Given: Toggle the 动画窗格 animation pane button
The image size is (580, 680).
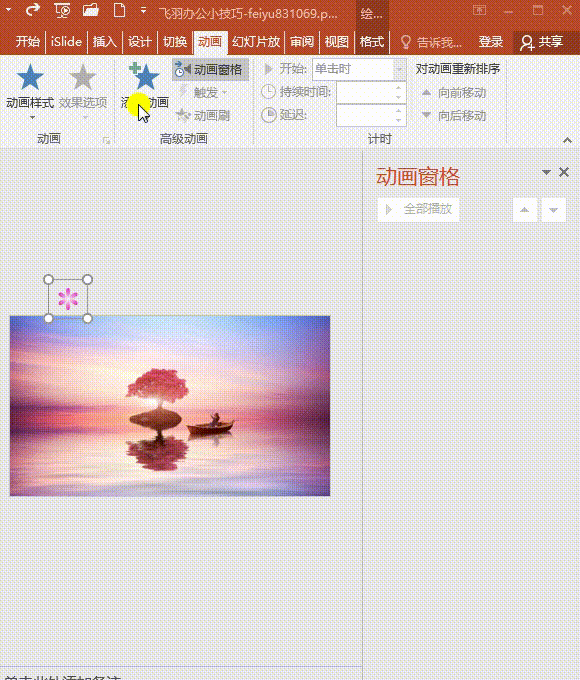Looking at the screenshot, I should 210,69.
